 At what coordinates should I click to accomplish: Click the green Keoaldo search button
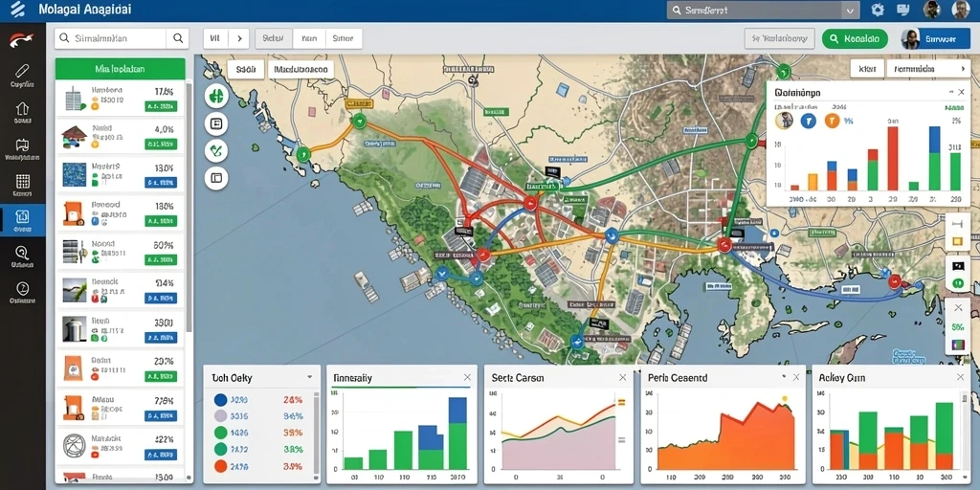(x=855, y=38)
